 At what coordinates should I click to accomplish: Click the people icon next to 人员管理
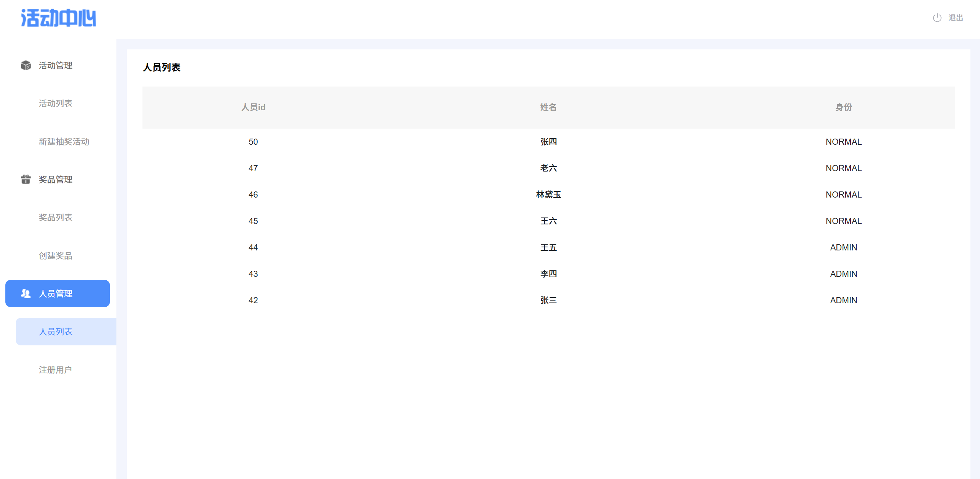26,293
